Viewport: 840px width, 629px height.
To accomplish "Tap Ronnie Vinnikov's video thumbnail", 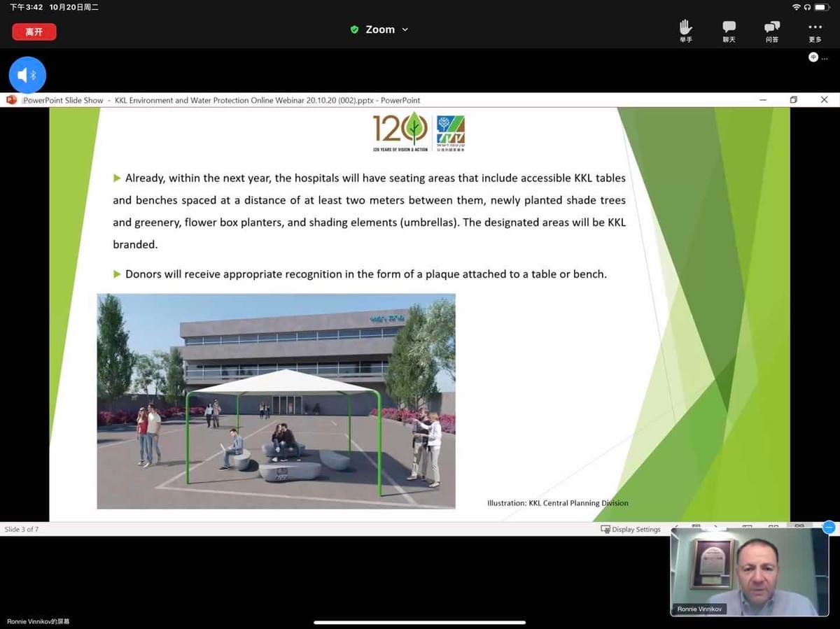I will point(749,572).
